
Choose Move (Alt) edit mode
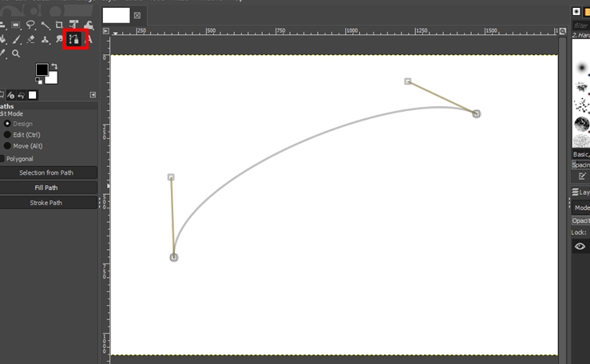8,146
